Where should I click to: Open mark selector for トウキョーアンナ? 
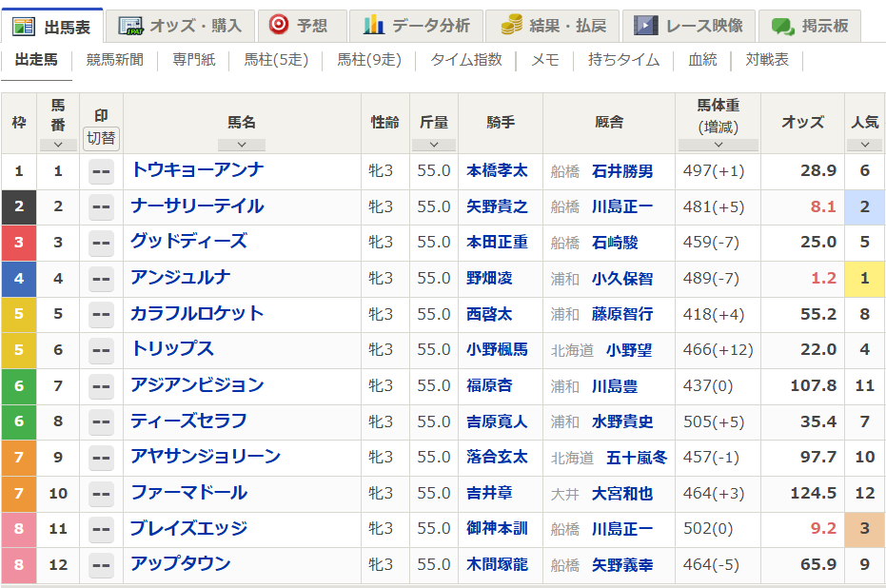(101, 171)
